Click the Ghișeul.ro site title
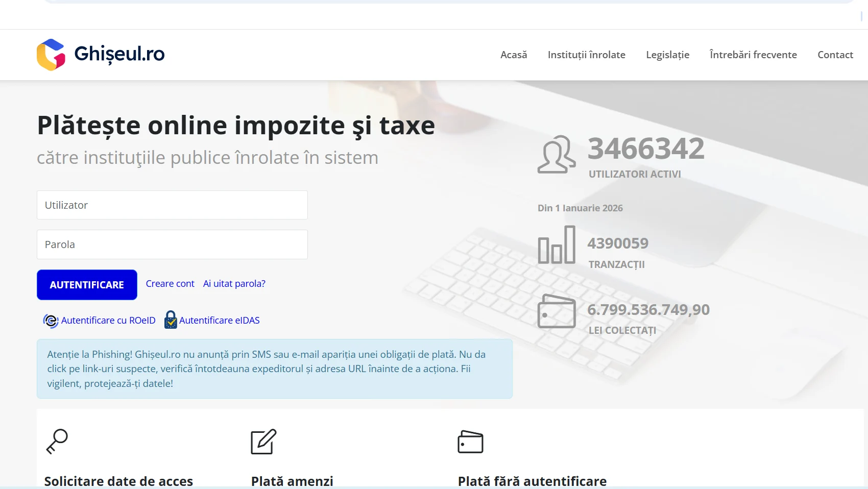868x489 pixels. click(119, 54)
